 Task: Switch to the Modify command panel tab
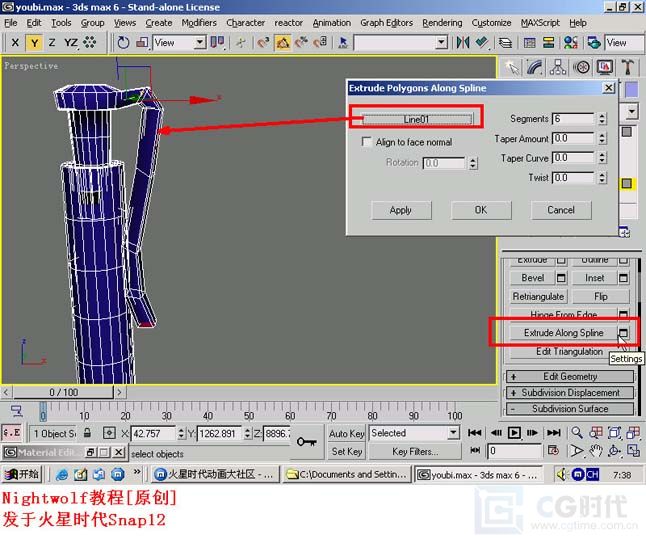534,67
